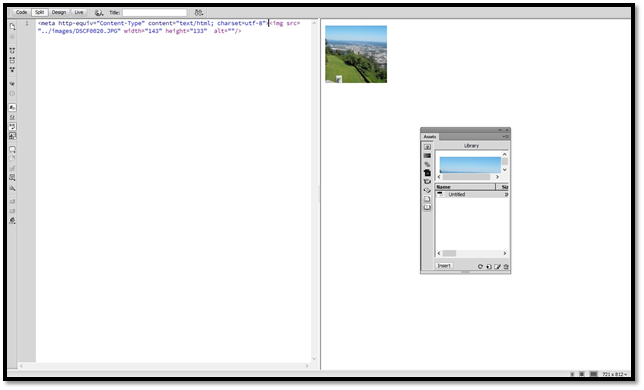Image resolution: width=644 pixels, height=390 pixels.
Task: Open the Open Documents list icon
Action: tap(12, 27)
